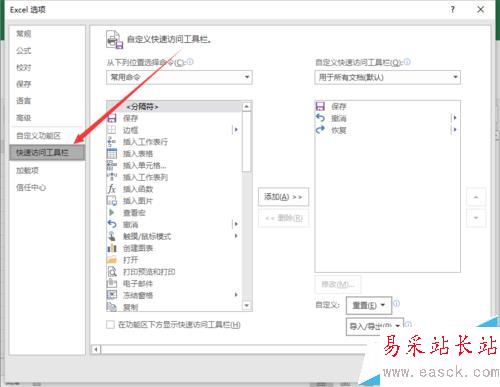Select the 查看宏 macro icon

(x=112, y=212)
